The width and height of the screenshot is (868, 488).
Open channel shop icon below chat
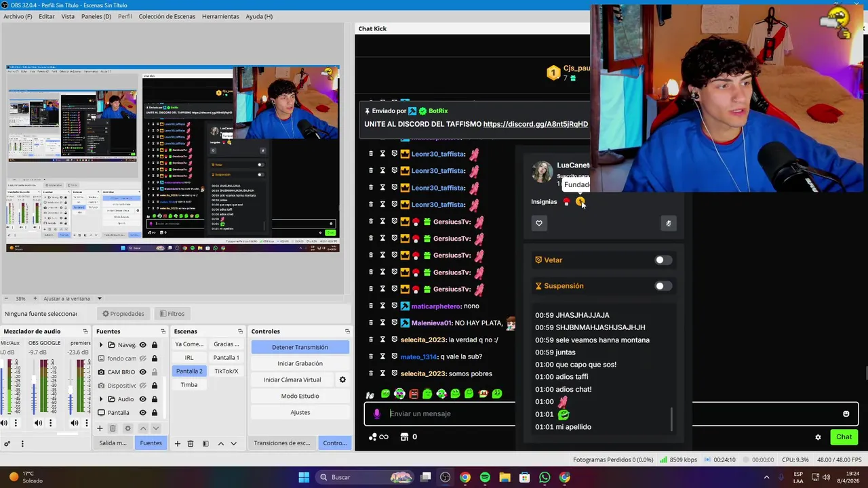[405, 436]
